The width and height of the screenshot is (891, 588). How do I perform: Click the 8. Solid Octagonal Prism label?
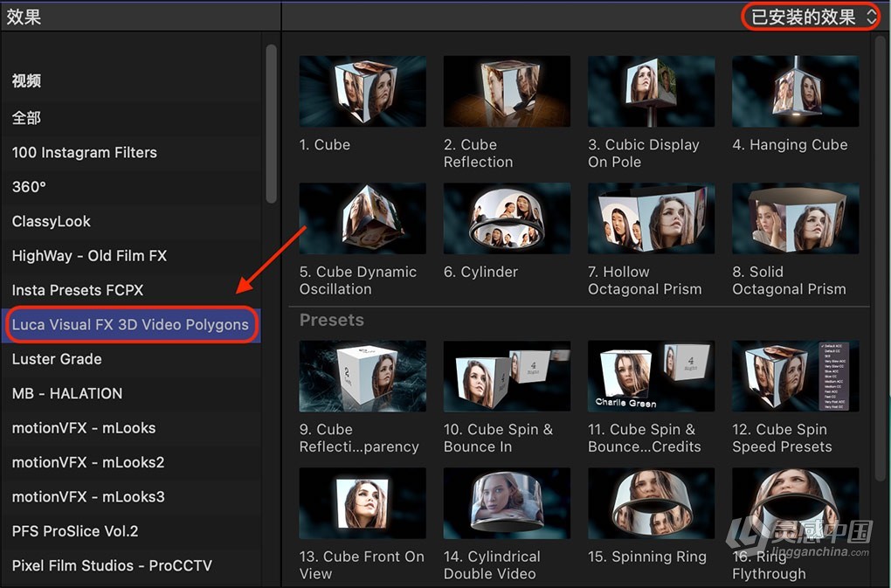(790, 280)
